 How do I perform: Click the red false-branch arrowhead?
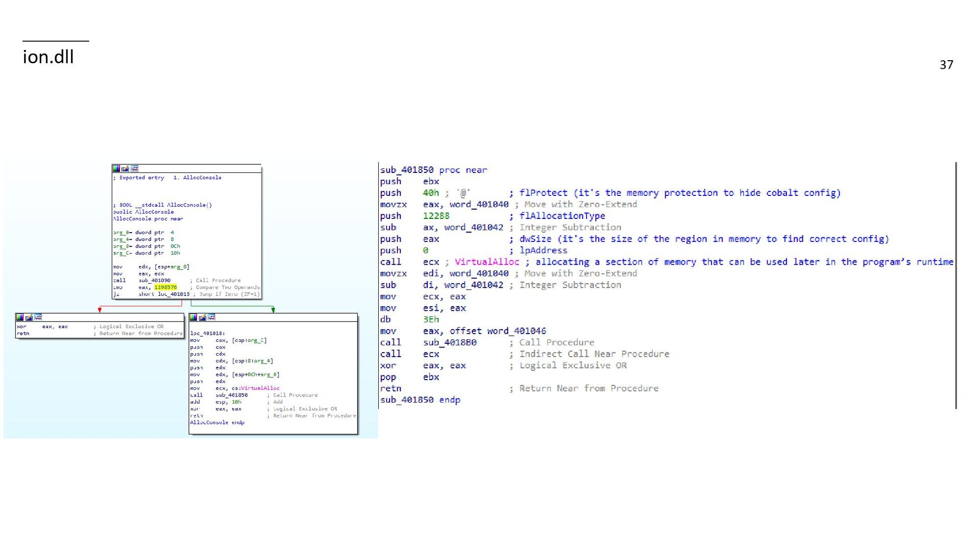(100, 310)
